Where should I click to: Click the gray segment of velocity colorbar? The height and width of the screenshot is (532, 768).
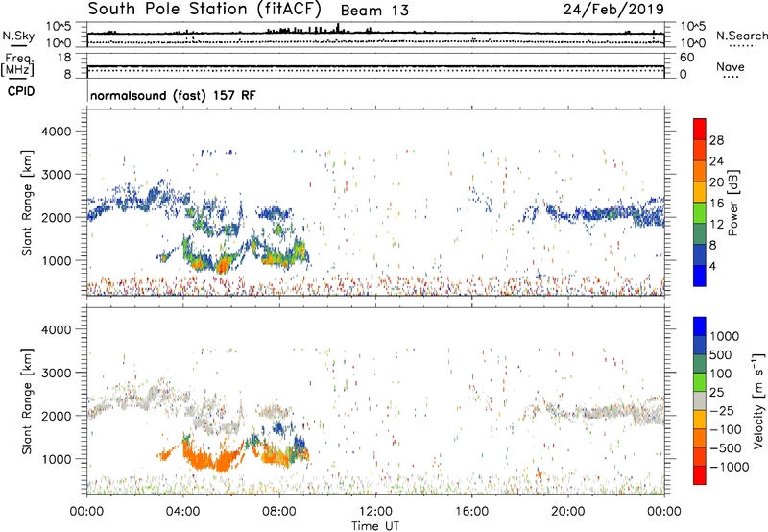click(700, 400)
